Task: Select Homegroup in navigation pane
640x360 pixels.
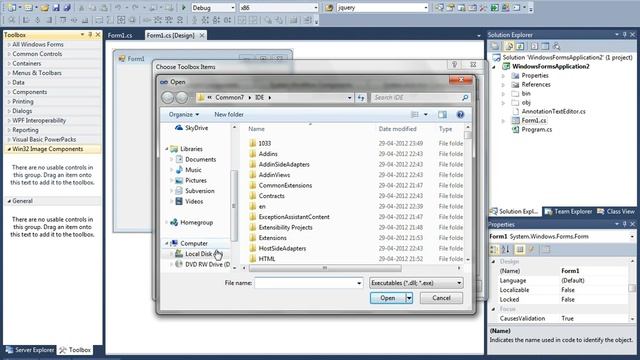Action: (x=192, y=222)
